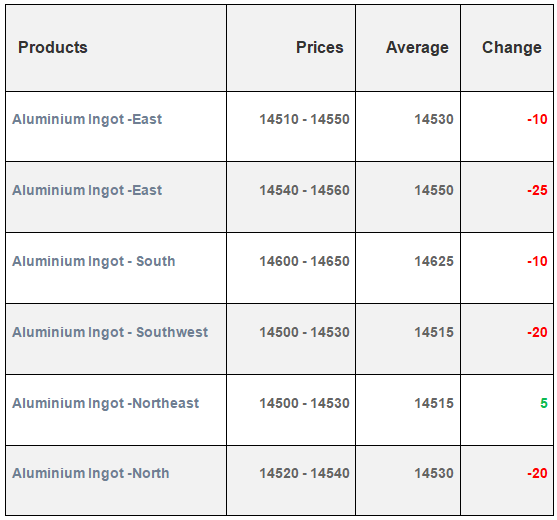Viewport: 557px width, 520px height.
Task: Click the red -25 change value
Action: [x=537, y=190]
